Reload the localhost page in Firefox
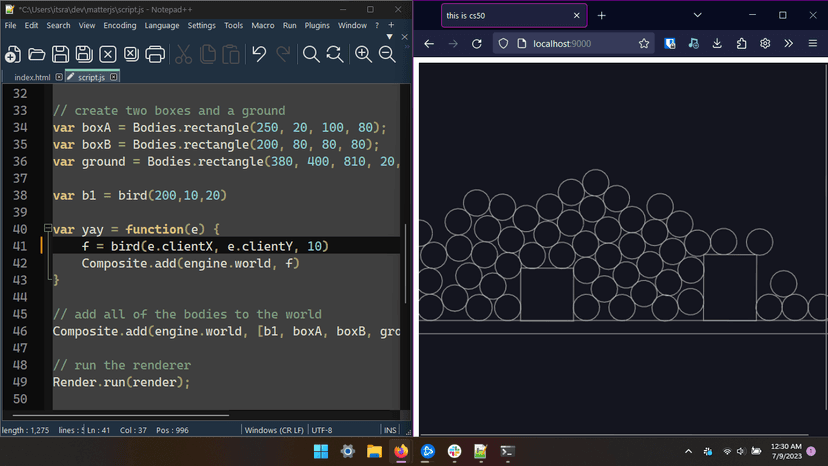 [x=477, y=44]
